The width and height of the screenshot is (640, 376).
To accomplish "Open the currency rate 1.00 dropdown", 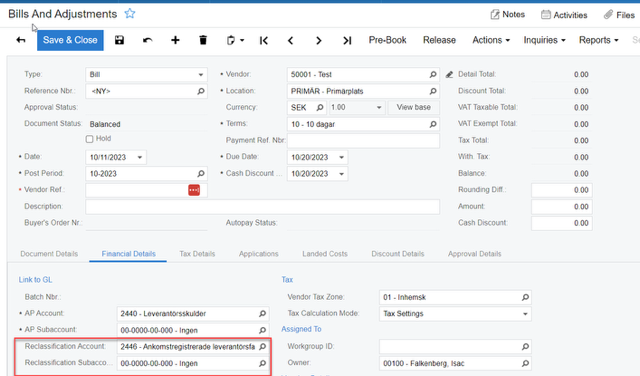I will (x=379, y=107).
